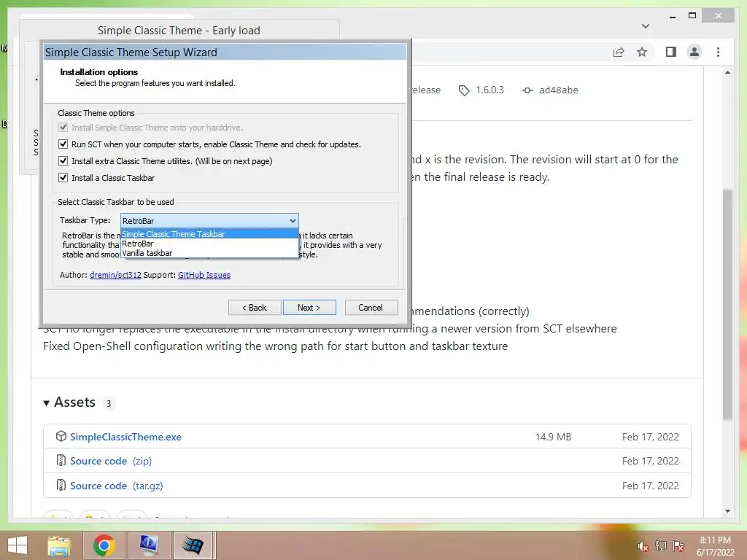This screenshot has height=560, width=747.
Task: Open the Action Center flag icon
Action: pyautogui.click(x=678, y=545)
